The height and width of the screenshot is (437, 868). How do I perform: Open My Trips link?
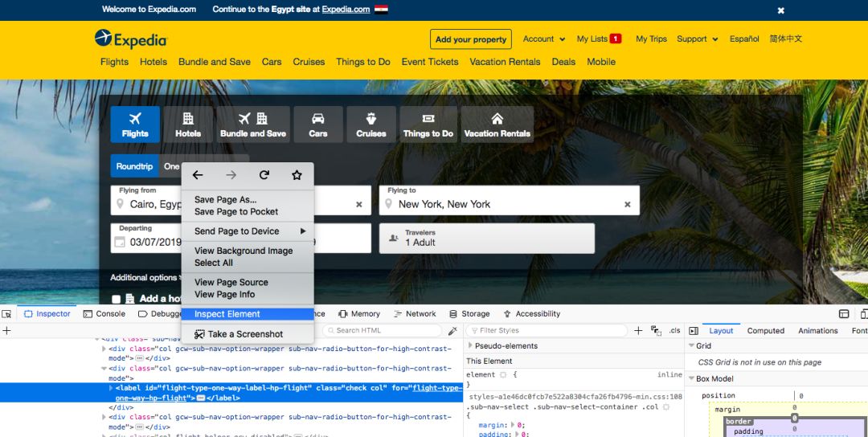click(x=651, y=39)
